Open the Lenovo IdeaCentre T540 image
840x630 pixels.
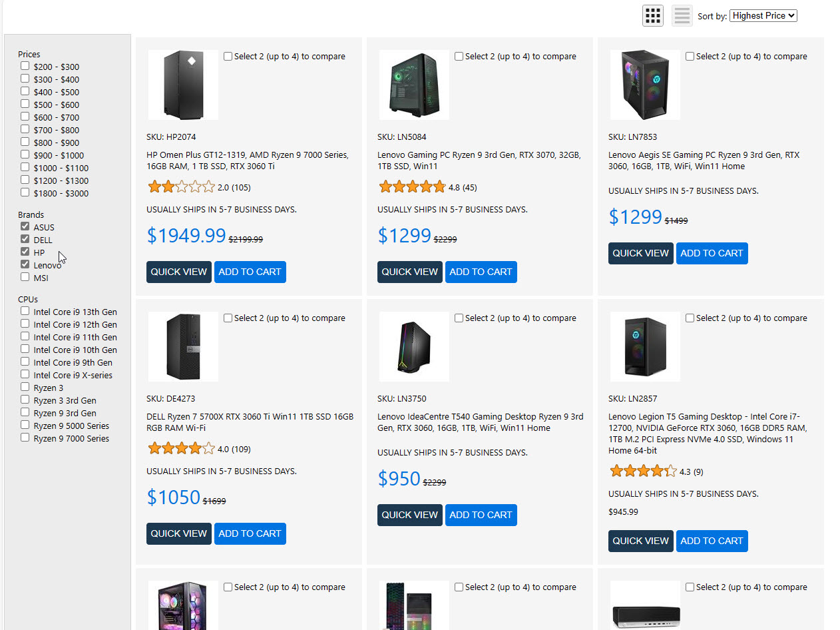[414, 347]
